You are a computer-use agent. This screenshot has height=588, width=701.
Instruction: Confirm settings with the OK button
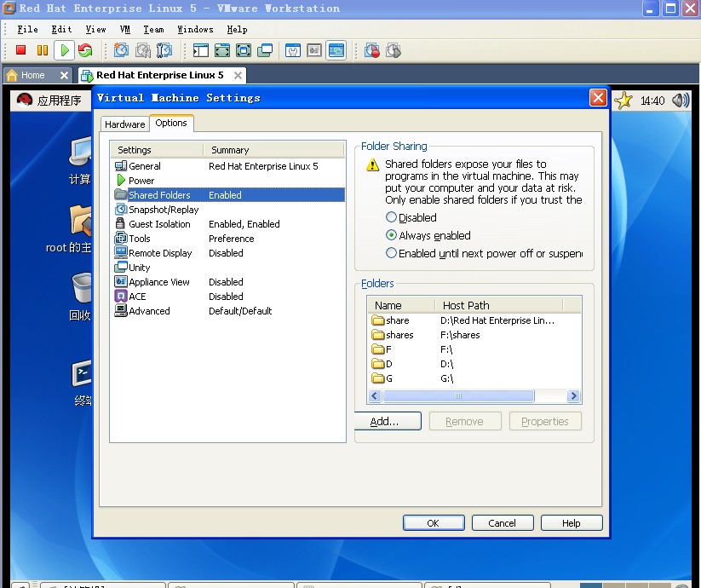433,523
